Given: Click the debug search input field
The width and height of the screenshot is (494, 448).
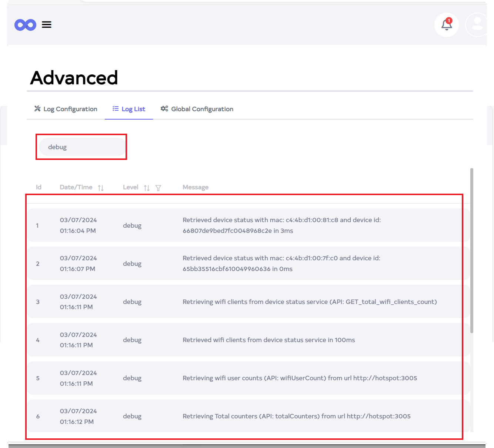Looking at the screenshot, I should 82,147.
